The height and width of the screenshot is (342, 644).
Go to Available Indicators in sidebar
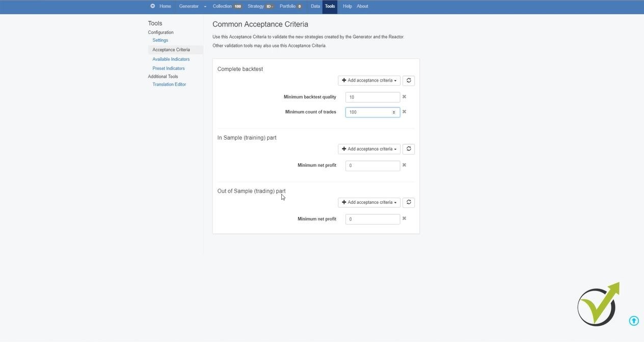click(171, 59)
